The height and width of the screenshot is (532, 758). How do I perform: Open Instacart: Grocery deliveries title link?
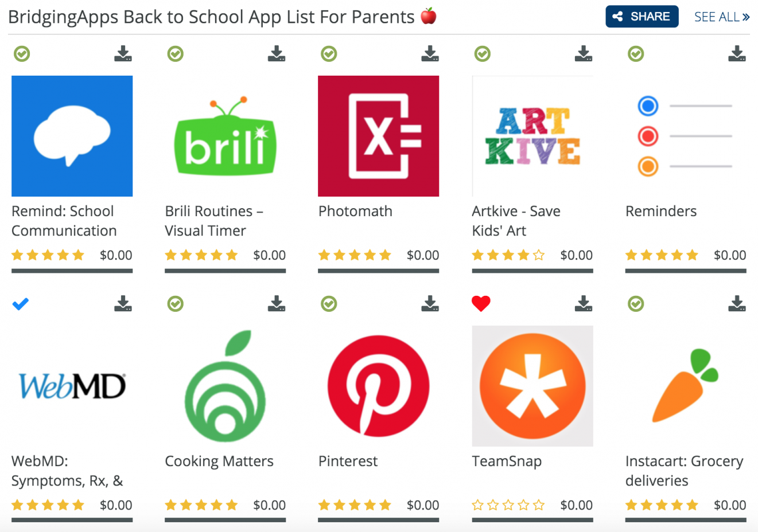click(685, 471)
